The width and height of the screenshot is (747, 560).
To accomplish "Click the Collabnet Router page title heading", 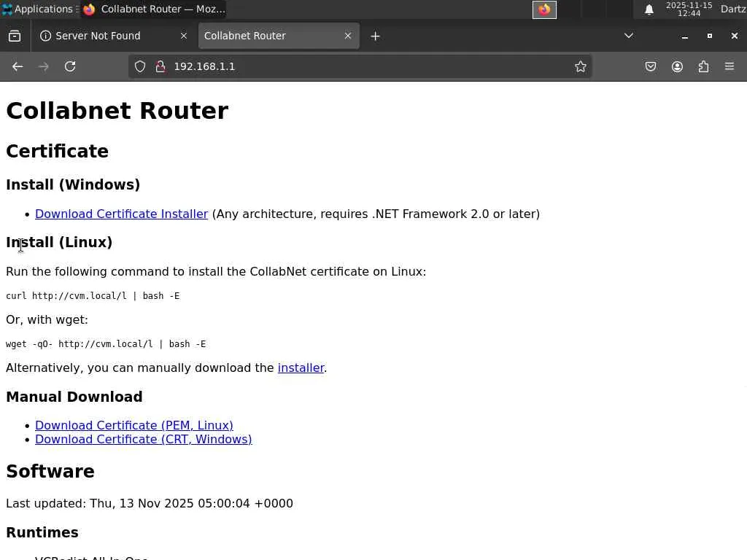I will pos(117,111).
